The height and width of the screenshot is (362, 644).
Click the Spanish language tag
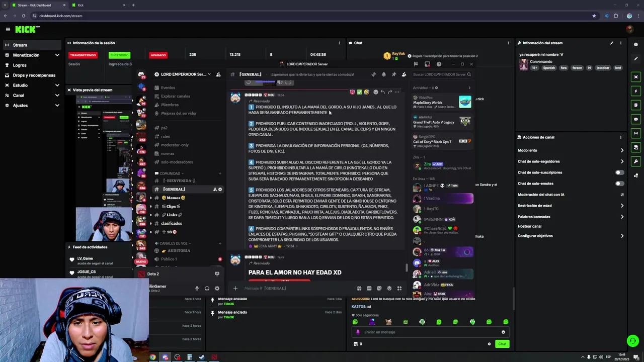[x=549, y=68]
